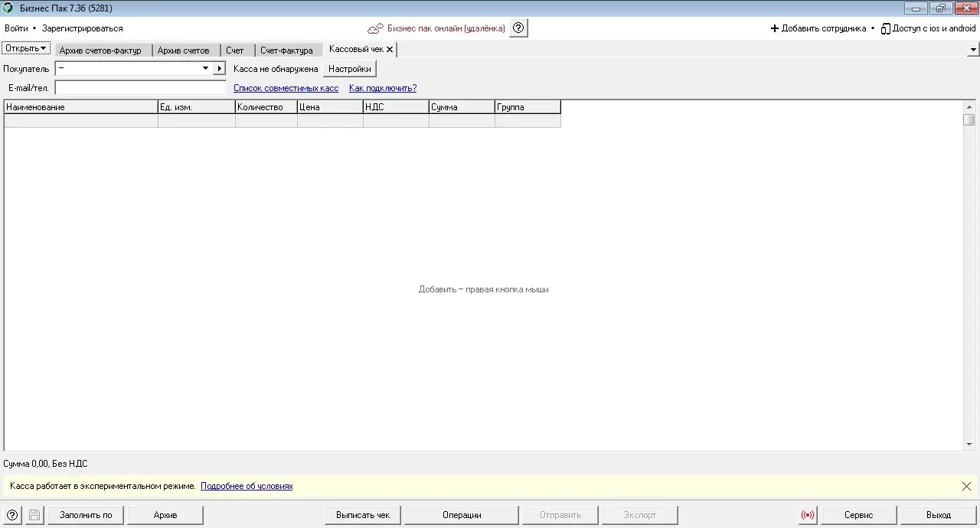Click the scrollbar up arrow
The width and height of the screenshot is (980, 528).
(x=969, y=107)
